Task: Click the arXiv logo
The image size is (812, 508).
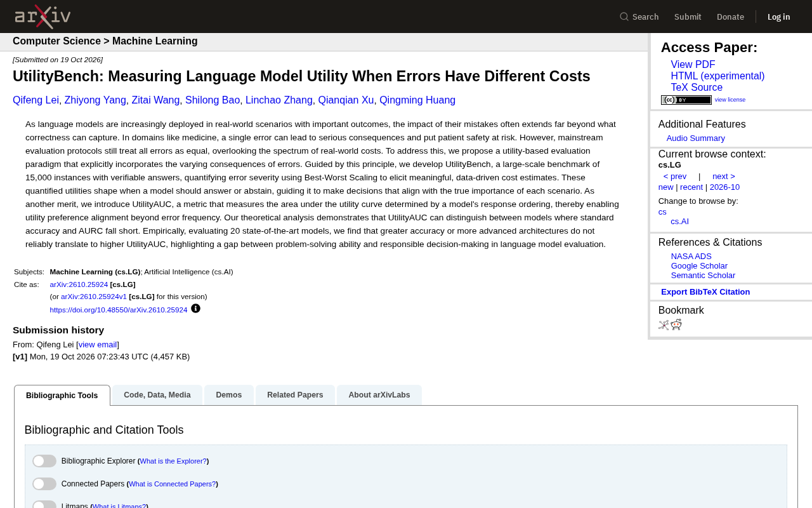Action: pos(43,17)
